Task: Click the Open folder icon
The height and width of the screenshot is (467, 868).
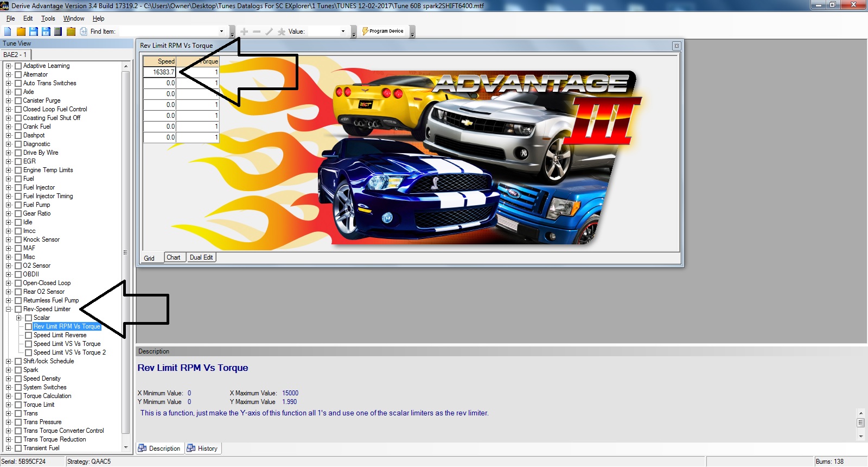Action: pos(21,31)
